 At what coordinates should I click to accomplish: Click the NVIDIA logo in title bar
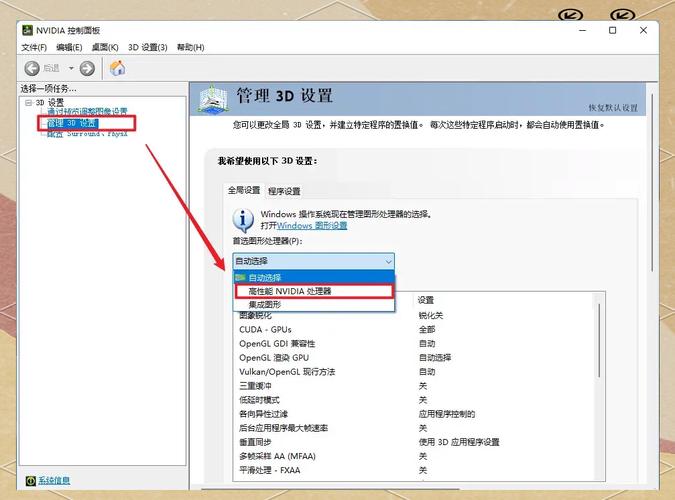point(27,30)
